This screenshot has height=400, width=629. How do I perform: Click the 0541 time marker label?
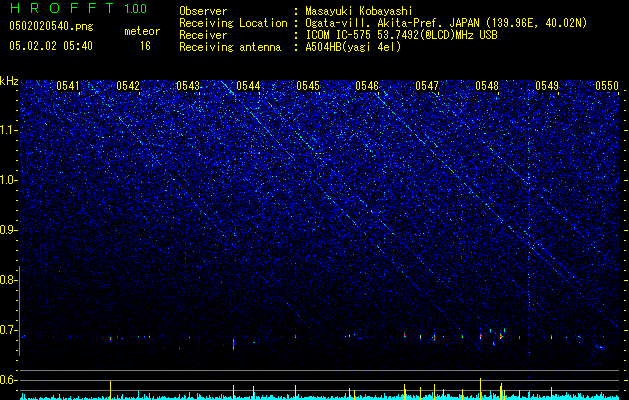pyautogui.click(x=68, y=86)
